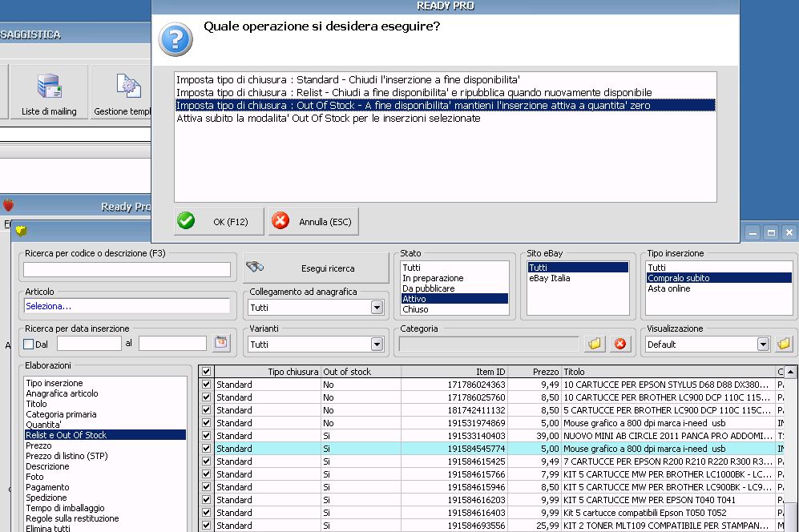
Task: Toggle the select-all checkbox in table header
Action: (207, 372)
